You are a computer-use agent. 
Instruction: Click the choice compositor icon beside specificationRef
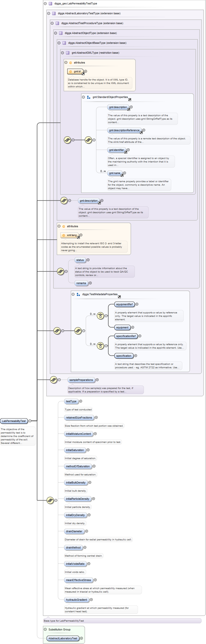(100, 345)
